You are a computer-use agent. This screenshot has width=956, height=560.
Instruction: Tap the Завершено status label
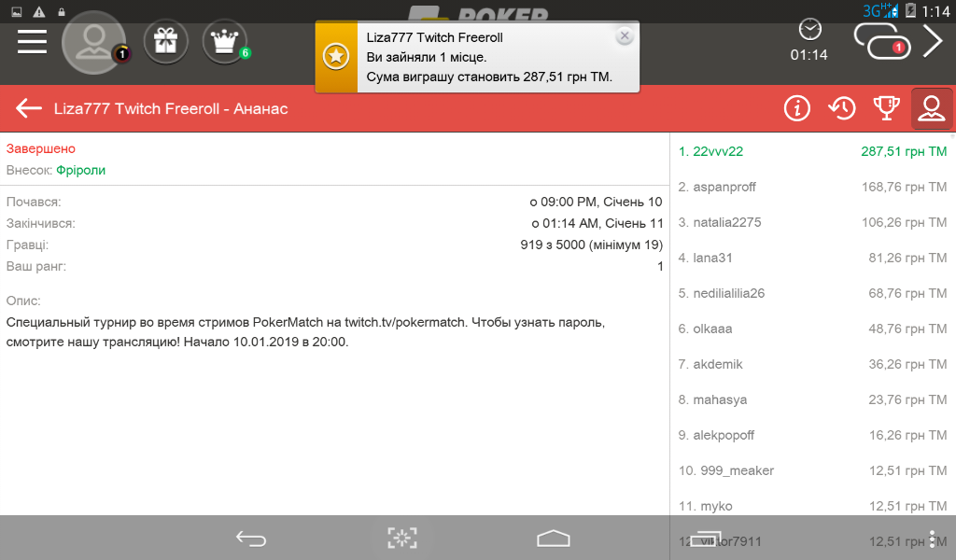tap(41, 148)
